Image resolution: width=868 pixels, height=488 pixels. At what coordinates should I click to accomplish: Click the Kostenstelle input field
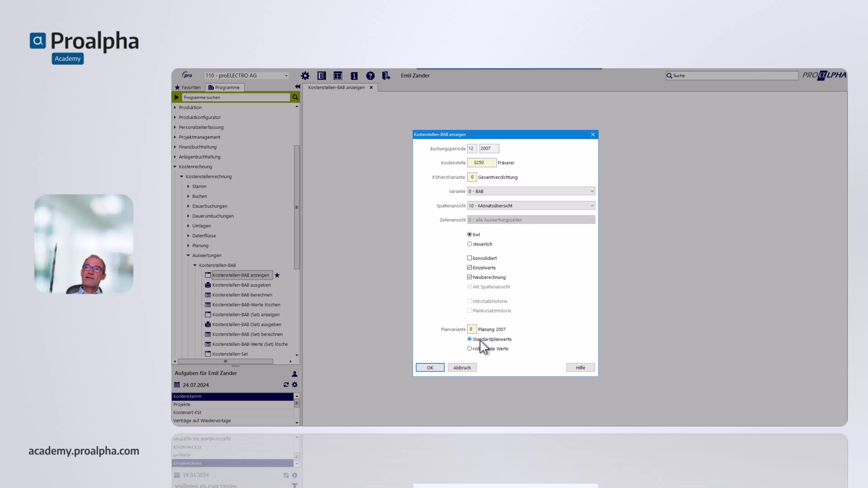[481, 163]
